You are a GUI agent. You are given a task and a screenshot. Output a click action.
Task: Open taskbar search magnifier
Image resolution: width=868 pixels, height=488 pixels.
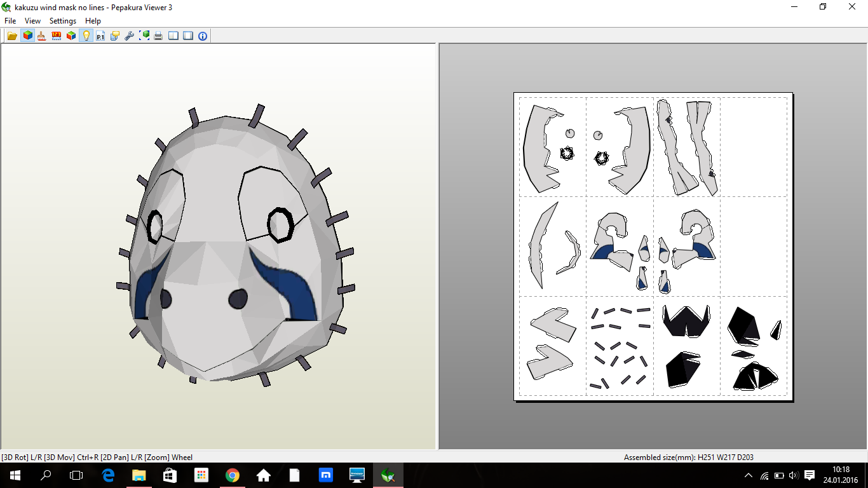(46, 475)
